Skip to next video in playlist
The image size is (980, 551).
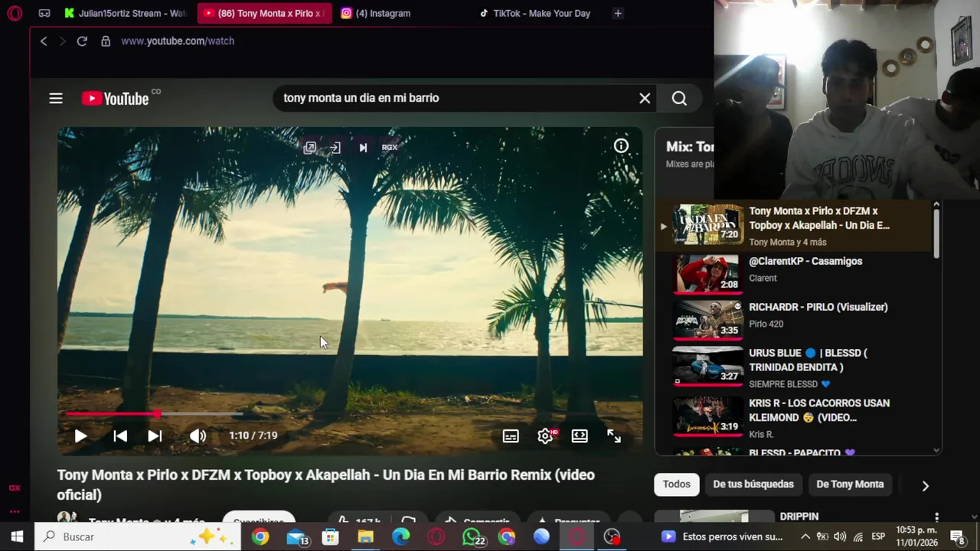tap(155, 436)
